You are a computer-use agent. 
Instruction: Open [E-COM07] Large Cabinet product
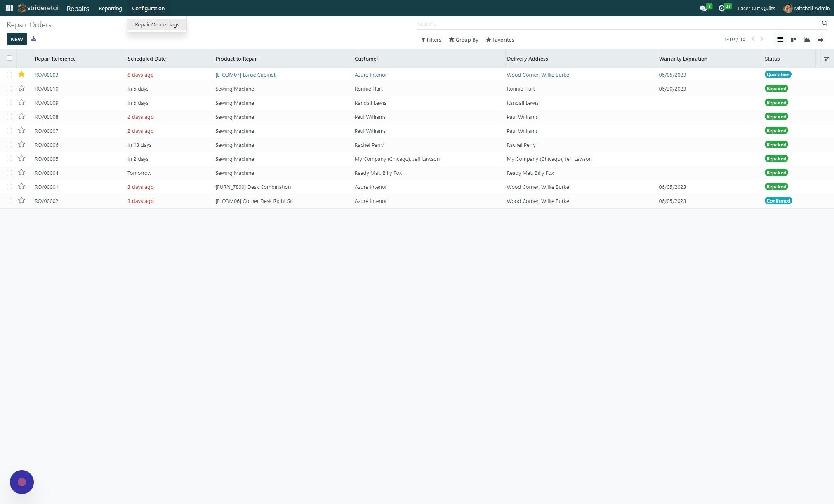(245, 75)
